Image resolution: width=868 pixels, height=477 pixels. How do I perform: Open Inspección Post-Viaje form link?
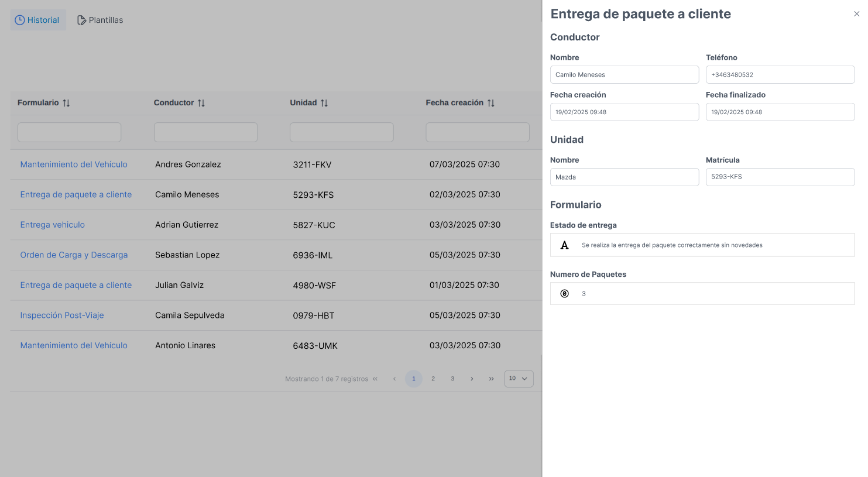(62, 315)
